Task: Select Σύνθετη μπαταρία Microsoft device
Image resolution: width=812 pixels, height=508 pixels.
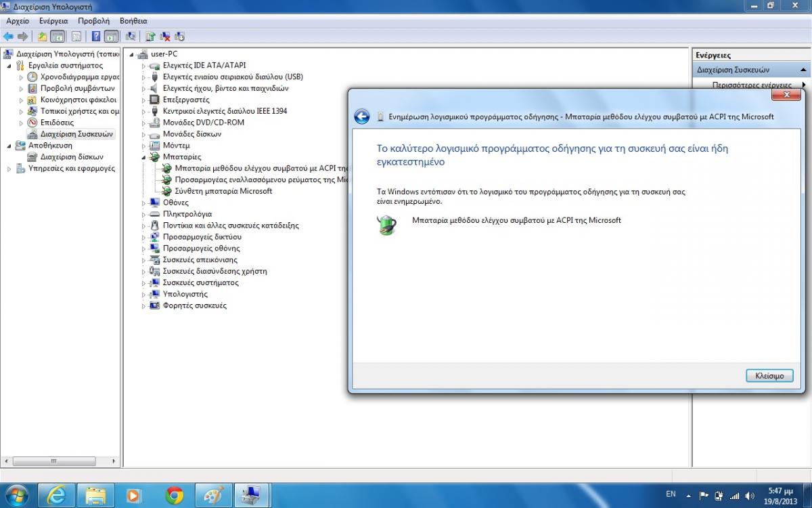Action: point(223,191)
